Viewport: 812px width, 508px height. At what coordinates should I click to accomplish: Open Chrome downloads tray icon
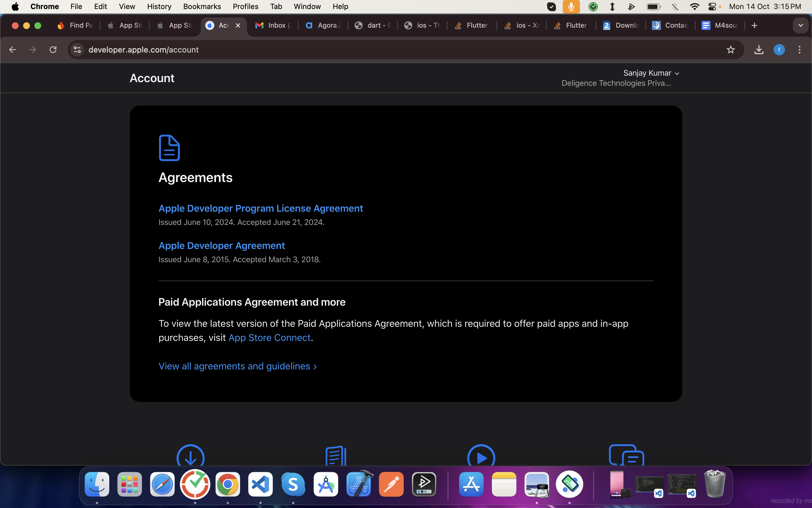click(x=759, y=50)
